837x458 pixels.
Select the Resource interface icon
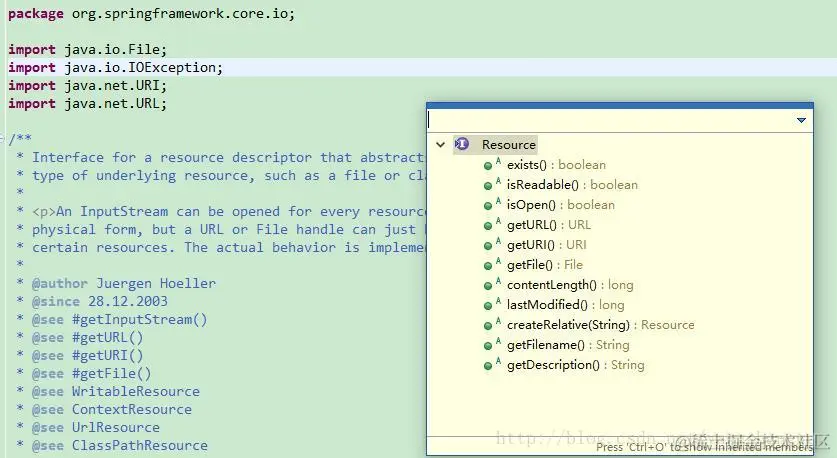coord(462,144)
